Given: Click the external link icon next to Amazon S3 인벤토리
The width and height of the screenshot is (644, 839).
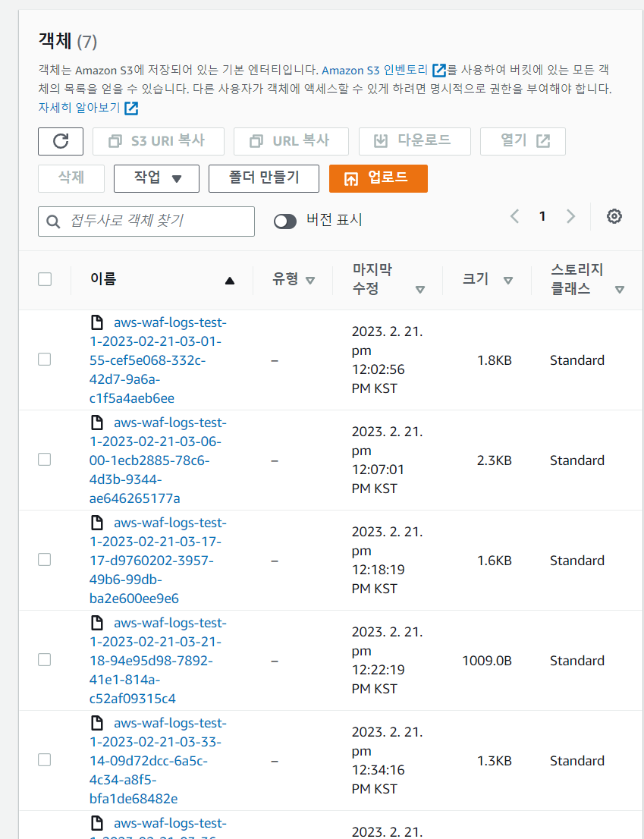Looking at the screenshot, I should point(439,70).
